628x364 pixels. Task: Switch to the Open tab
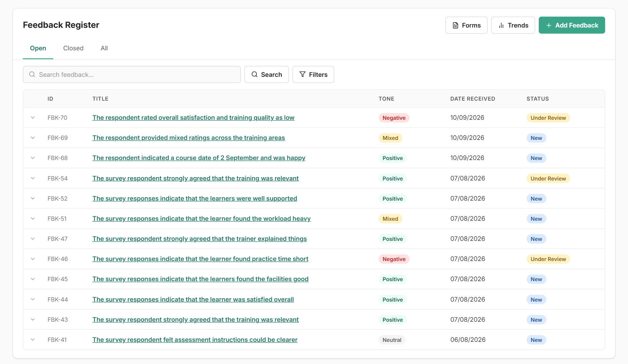pyautogui.click(x=38, y=48)
